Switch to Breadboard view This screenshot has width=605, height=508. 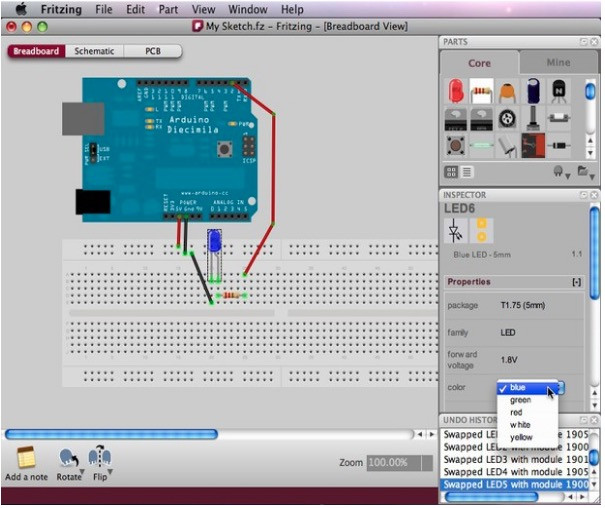click(x=36, y=51)
